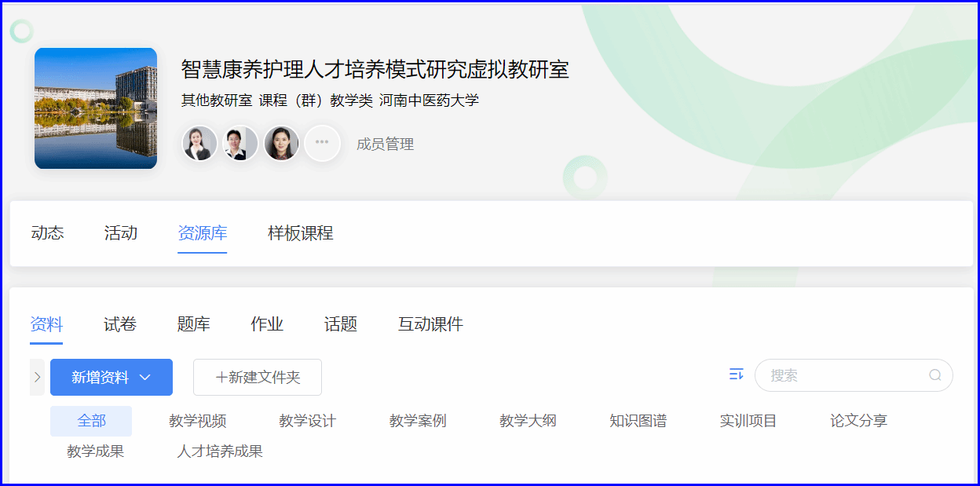Click the second member avatar
The height and width of the screenshot is (486, 980).
[x=240, y=143]
